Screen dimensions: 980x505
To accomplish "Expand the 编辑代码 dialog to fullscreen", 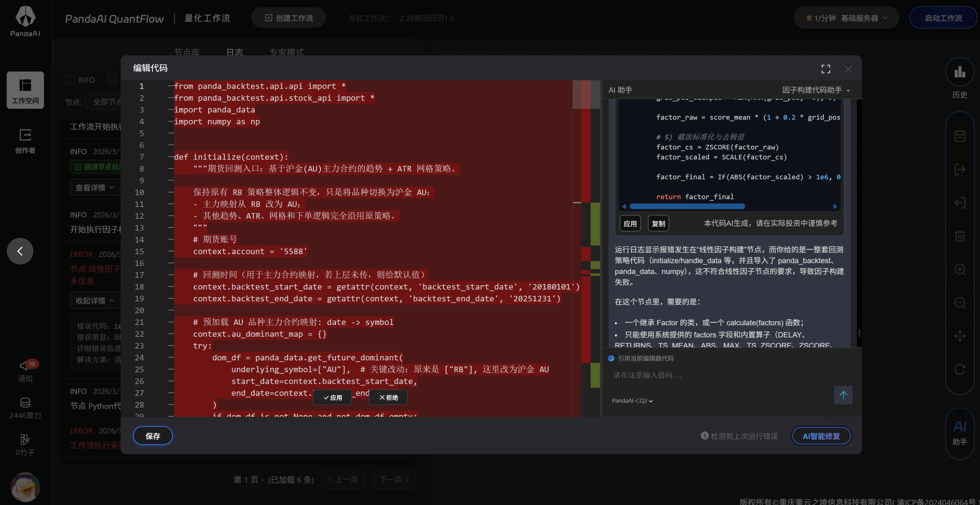I will [825, 69].
